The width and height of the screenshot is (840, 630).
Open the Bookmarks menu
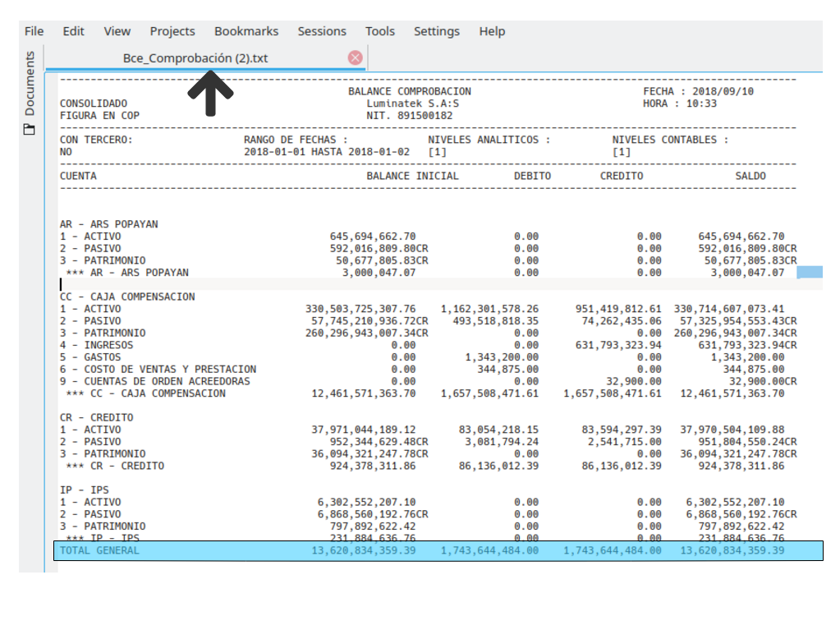pyautogui.click(x=246, y=31)
